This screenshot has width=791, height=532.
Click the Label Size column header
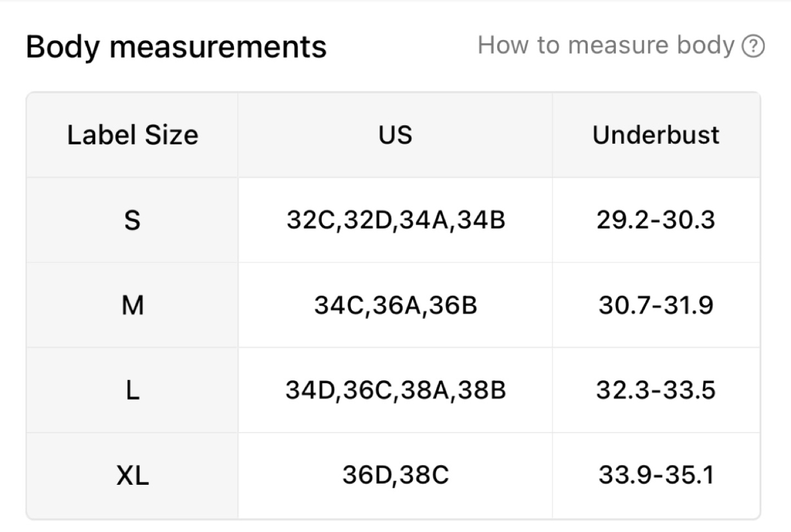(132, 135)
